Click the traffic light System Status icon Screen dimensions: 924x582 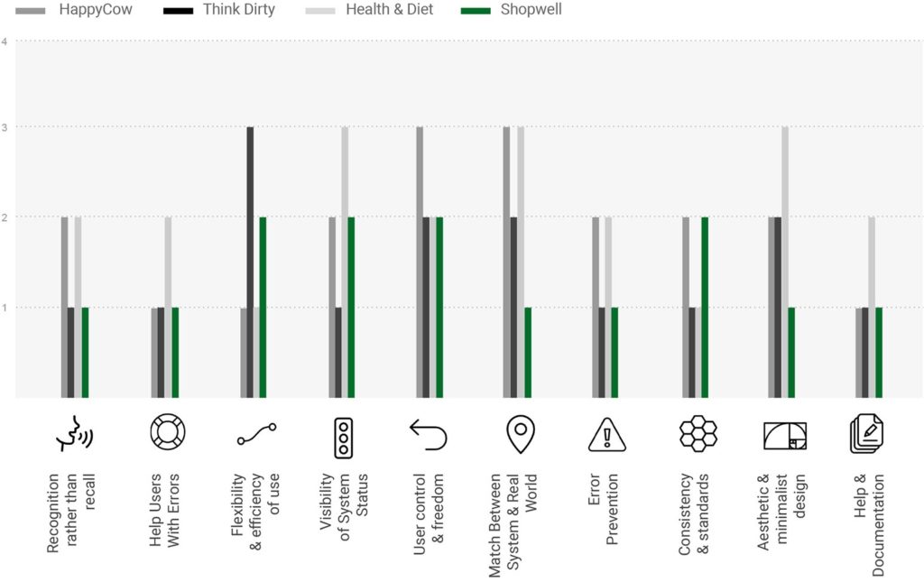(x=343, y=438)
